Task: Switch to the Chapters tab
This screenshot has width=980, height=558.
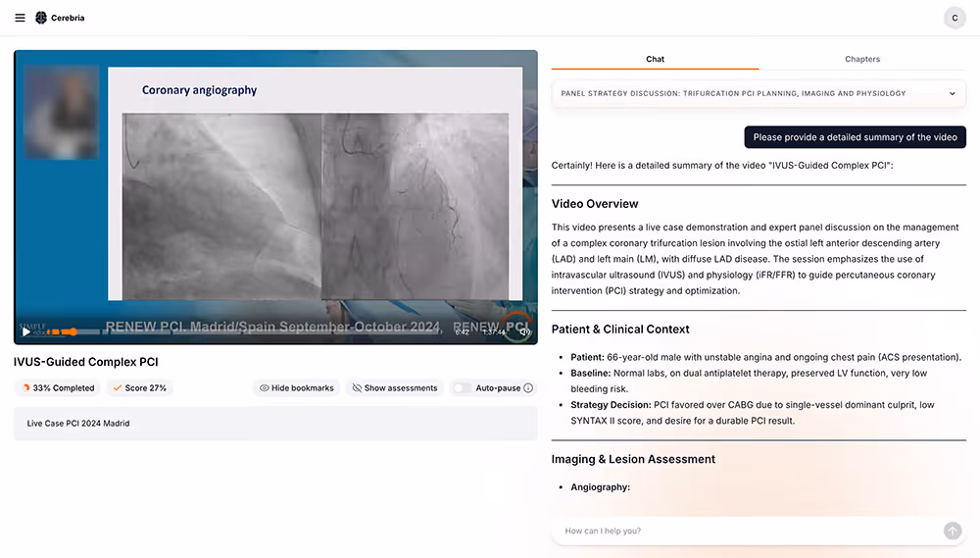Action: [862, 59]
